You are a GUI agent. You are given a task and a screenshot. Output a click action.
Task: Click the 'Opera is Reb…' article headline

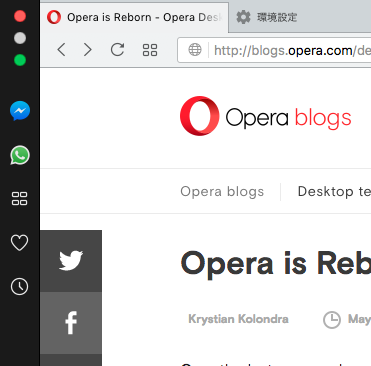tap(276, 264)
